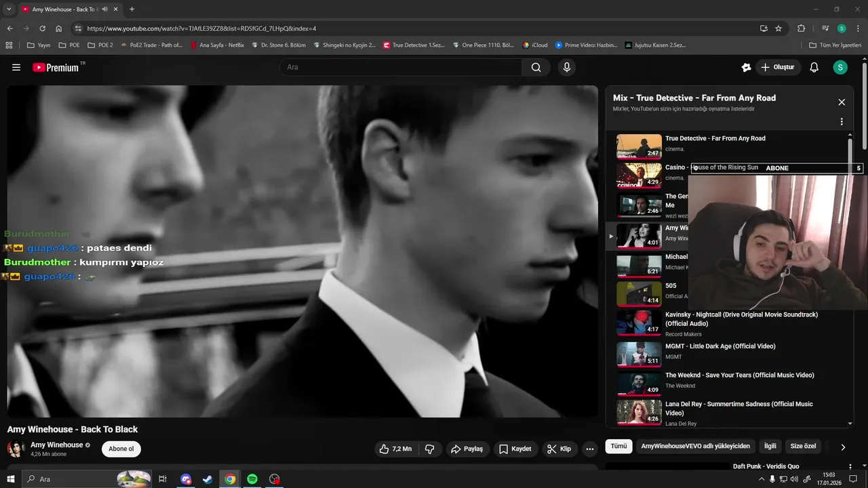Mute the tab using speaker icon
The width and height of the screenshot is (868, 488).
pos(105,9)
